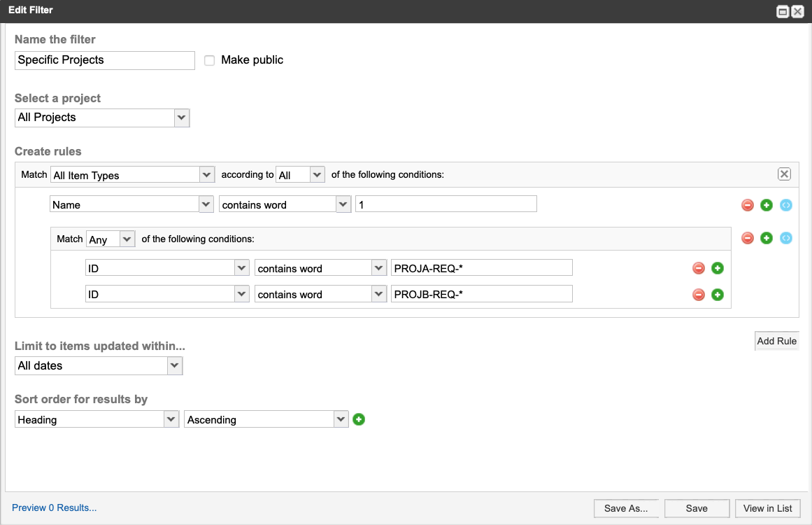Change Ascending sort direction dropdown
The height and width of the screenshot is (525, 812).
[x=266, y=419]
